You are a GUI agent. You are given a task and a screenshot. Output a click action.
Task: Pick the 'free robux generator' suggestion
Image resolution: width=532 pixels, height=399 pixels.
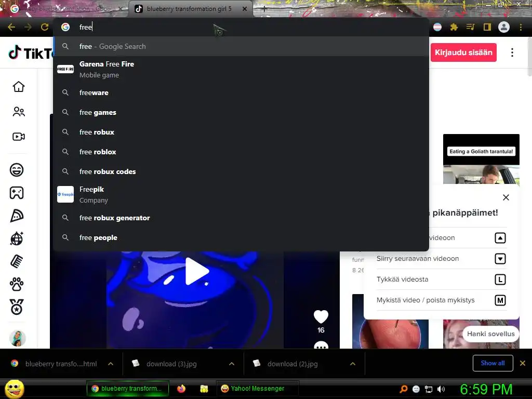point(241,218)
